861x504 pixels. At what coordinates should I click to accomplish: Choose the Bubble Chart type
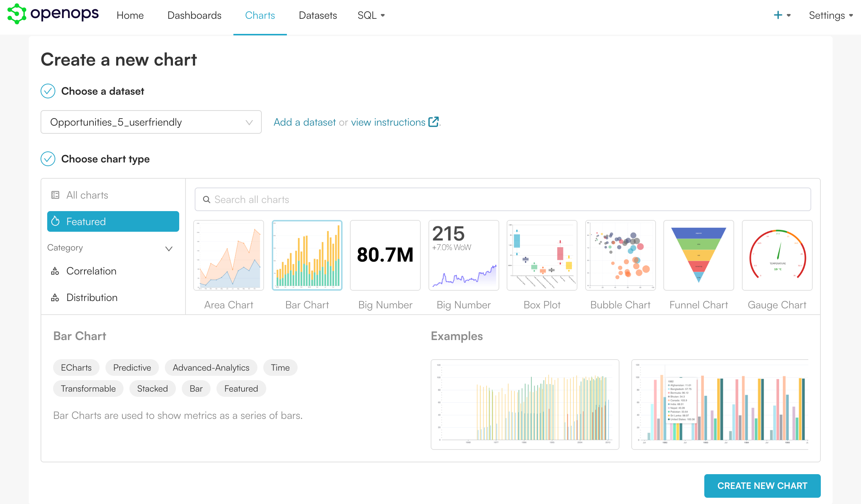point(620,255)
